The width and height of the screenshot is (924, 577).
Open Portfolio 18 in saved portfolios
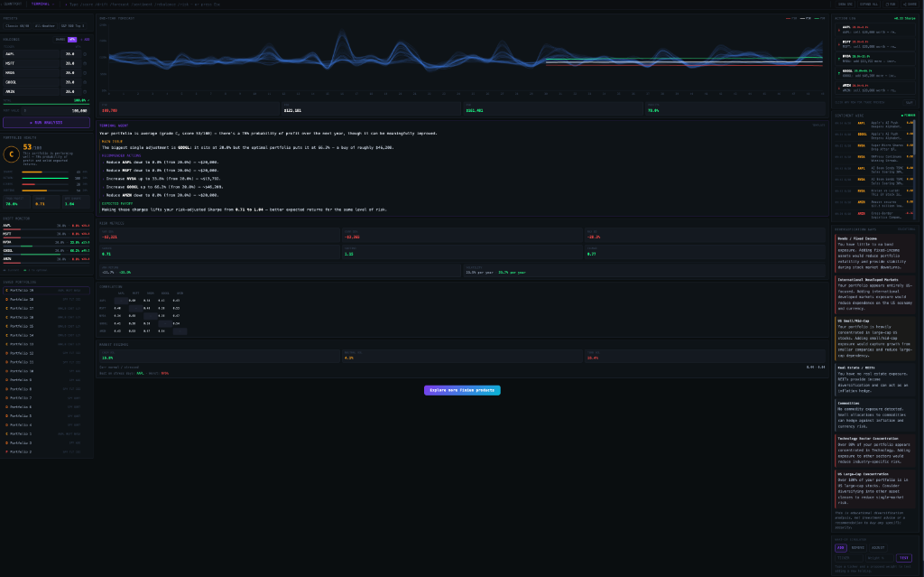(x=47, y=299)
